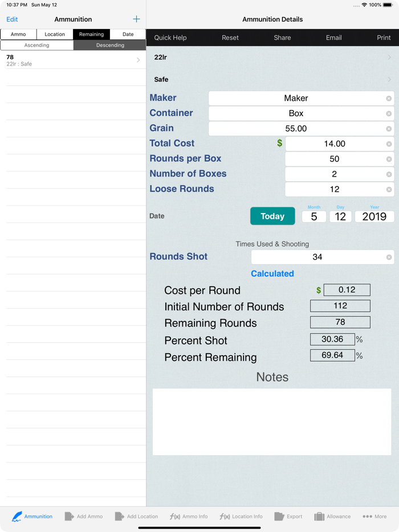Edit the Rounds per Box field
Screen dimensions: 399x532
click(340, 159)
